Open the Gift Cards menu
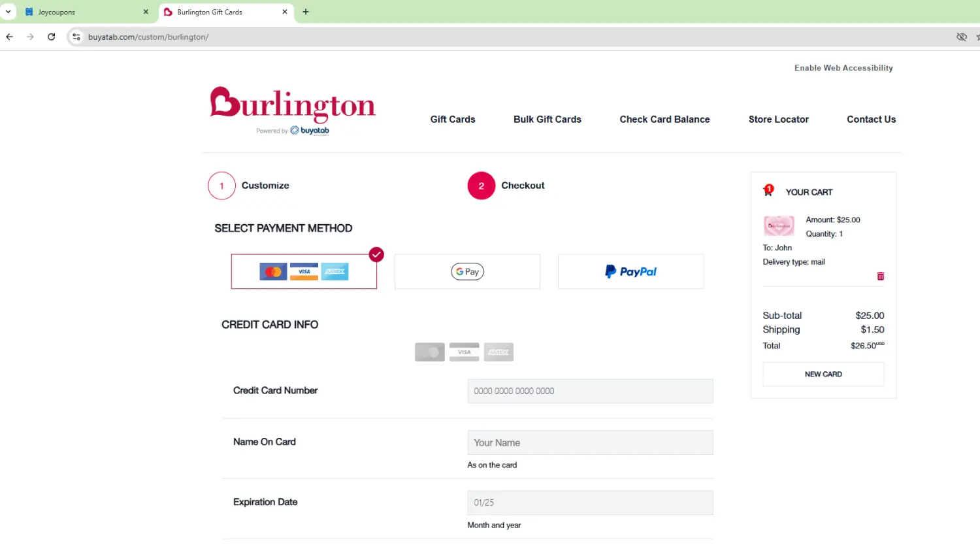This screenshot has width=980, height=549. (x=453, y=120)
